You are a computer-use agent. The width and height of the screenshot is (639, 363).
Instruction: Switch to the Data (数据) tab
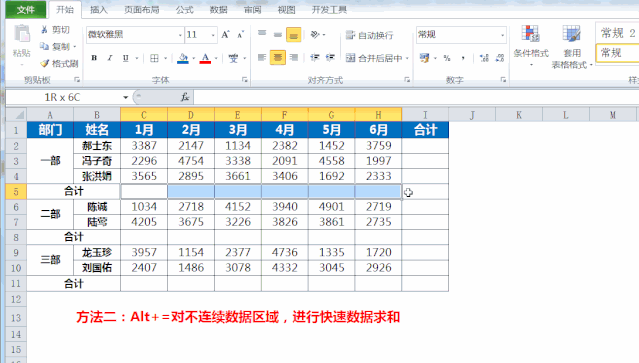218,10
